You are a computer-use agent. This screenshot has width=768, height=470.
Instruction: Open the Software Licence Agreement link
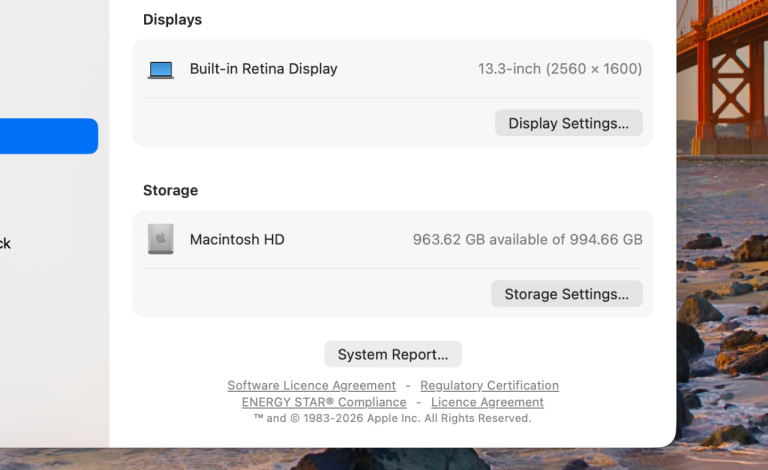(312, 385)
